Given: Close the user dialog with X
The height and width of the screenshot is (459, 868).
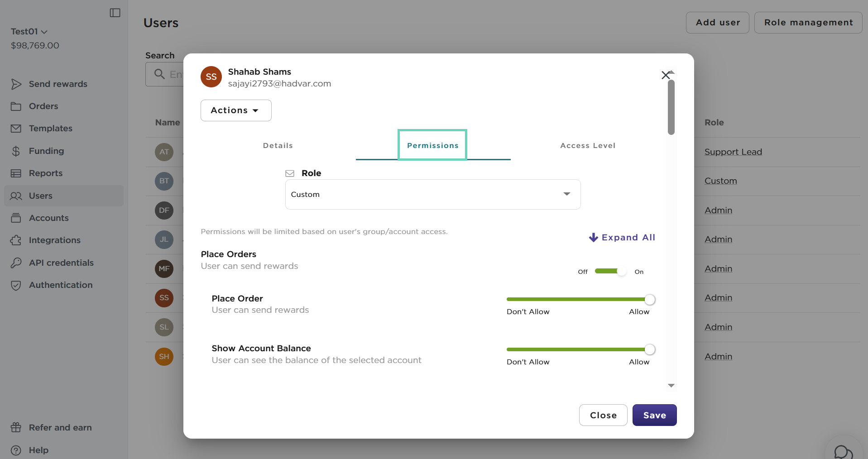Looking at the screenshot, I should (666, 75).
